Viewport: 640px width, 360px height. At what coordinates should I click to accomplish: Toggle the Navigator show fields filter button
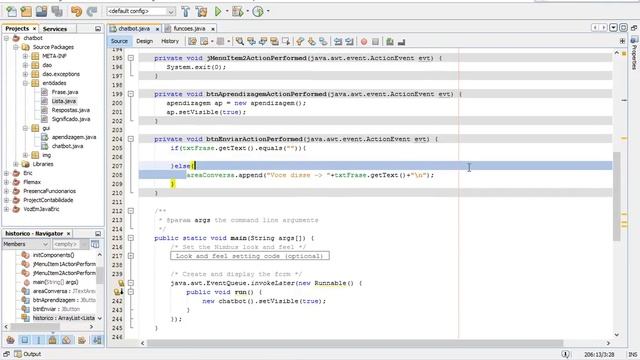[x=25, y=340]
